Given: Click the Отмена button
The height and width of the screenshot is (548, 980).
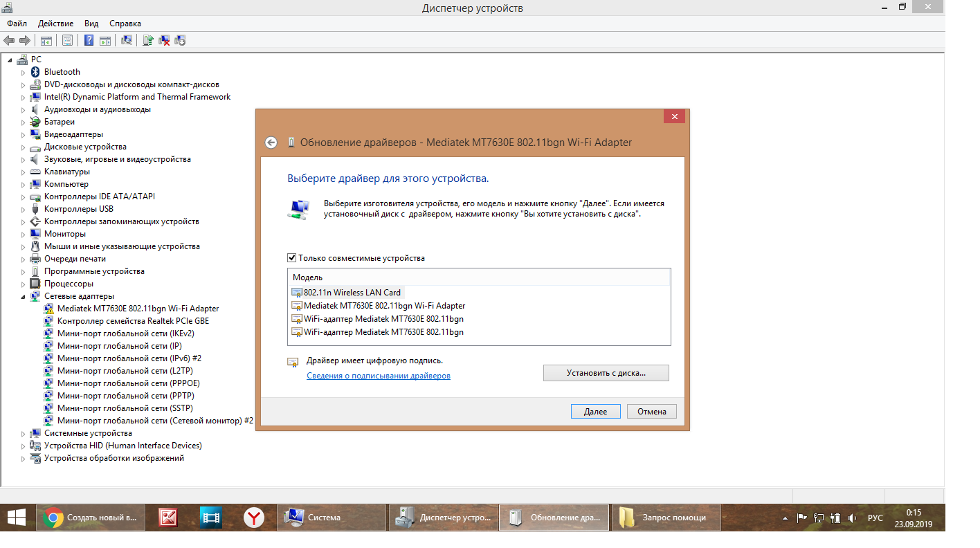Looking at the screenshot, I should (x=652, y=411).
